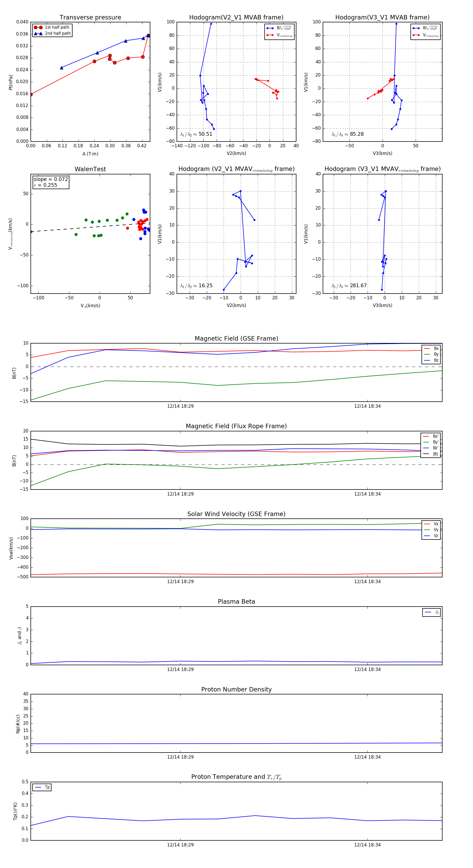The image size is (473, 868).
Task: Click the 'A (T·m)' x-axis label
Action: click(90, 154)
